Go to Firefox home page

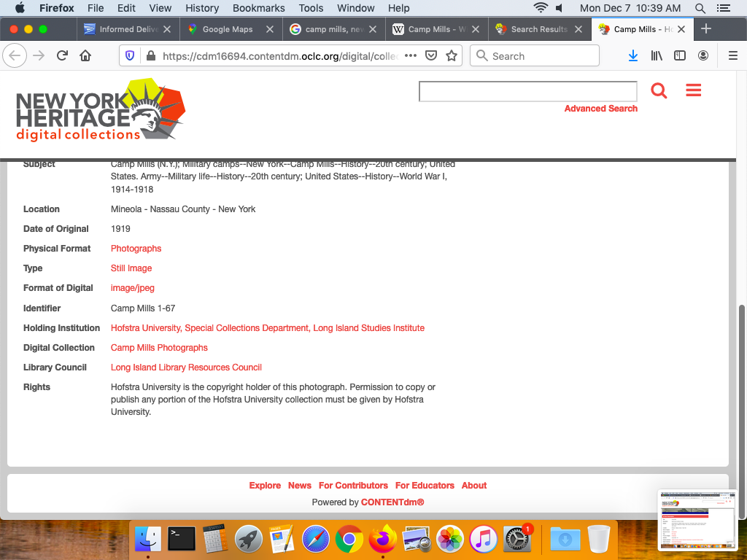coord(85,56)
